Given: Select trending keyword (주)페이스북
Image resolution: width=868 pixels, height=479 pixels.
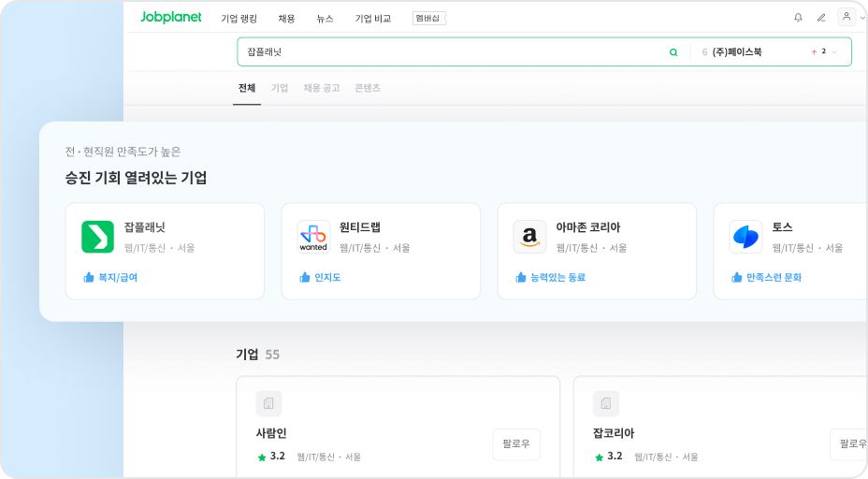Looking at the screenshot, I should coord(737,52).
